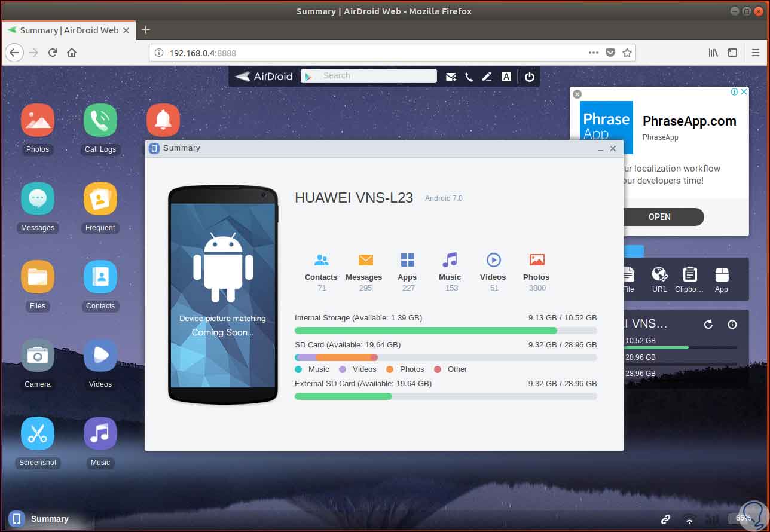Click the SD Card usage bar

pyautogui.click(x=445, y=357)
